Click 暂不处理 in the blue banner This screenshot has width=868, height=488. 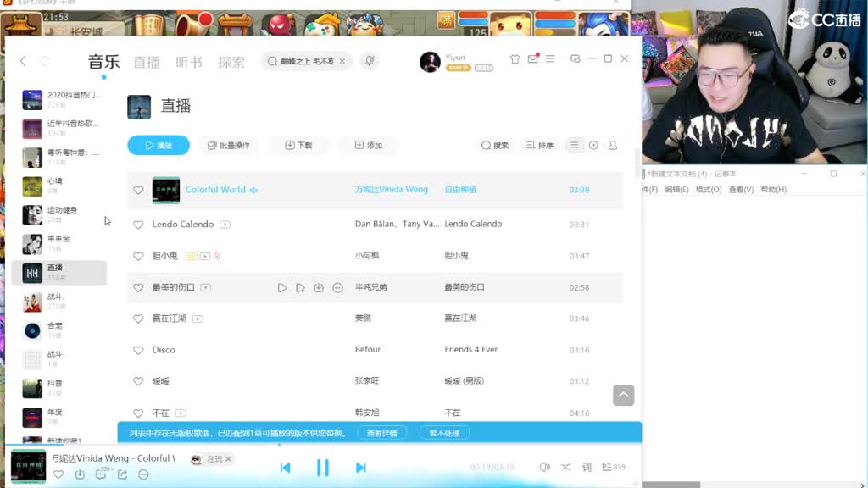(444, 433)
